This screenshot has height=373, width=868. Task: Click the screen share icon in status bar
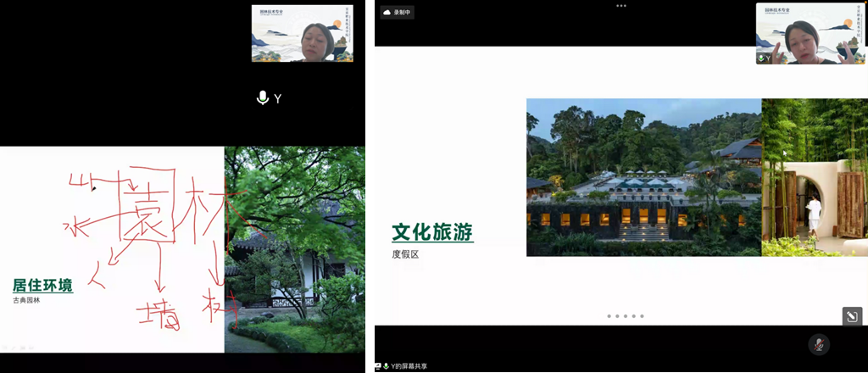pos(378,366)
